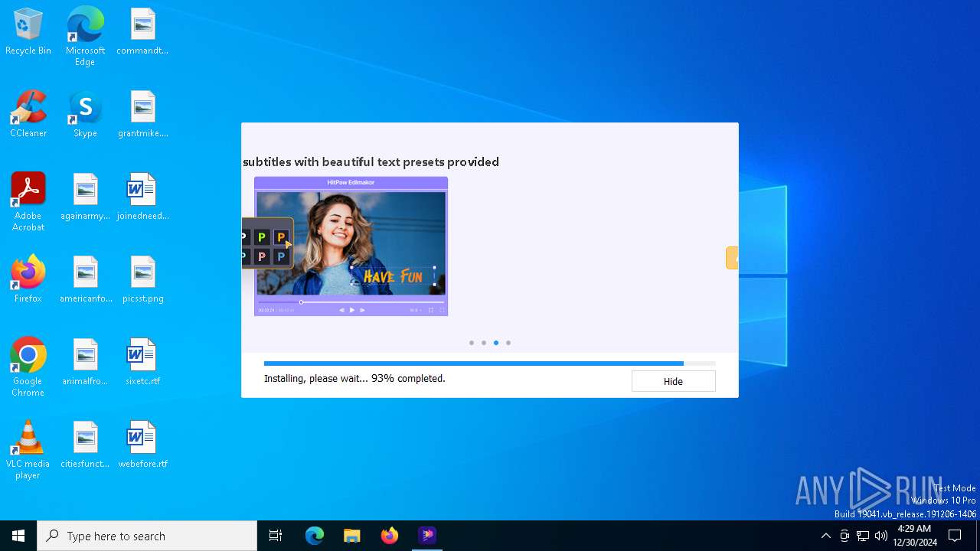
Task: Select the grantmike... image file
Action: click(142, 115)
